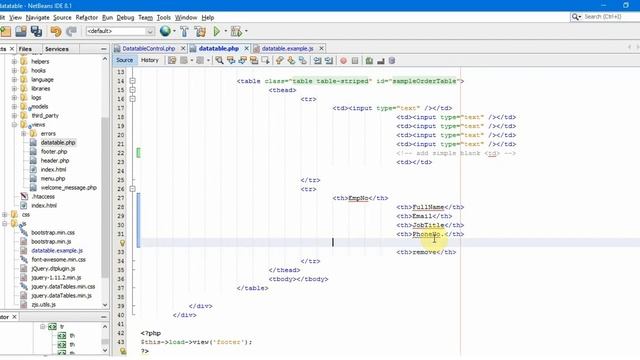This screenshot has width=640, height=360.
Task: Select footer.php in the tree
Action: [x=54, y=151]
